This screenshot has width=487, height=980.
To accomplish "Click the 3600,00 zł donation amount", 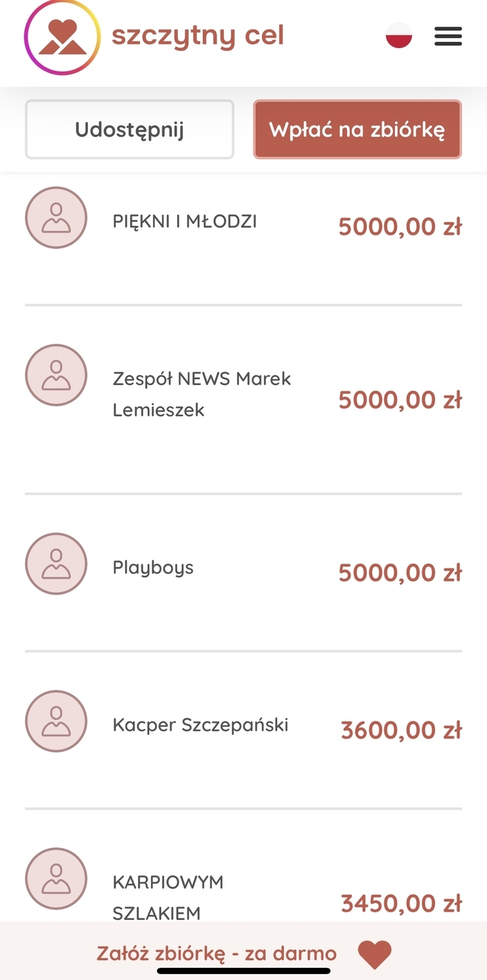I will 401,730.
